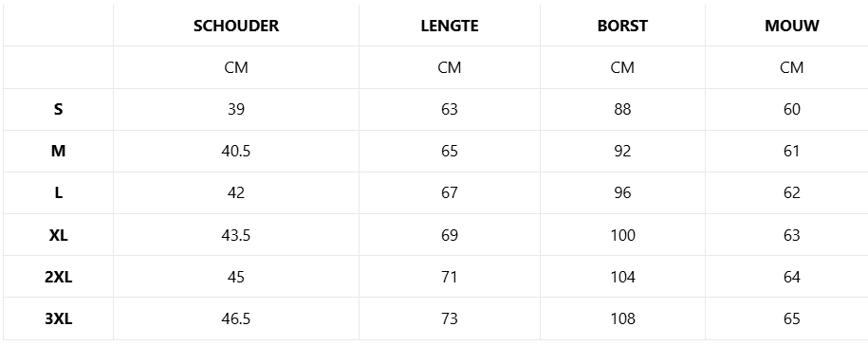This screenshot has height=345, width=868.
Task: Select the M size row label
Action: pos(58,151)
